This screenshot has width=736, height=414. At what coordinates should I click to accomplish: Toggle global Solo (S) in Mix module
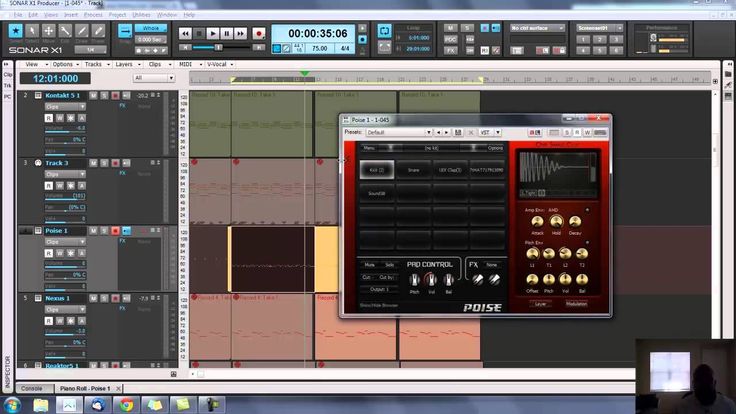point(467,28)
